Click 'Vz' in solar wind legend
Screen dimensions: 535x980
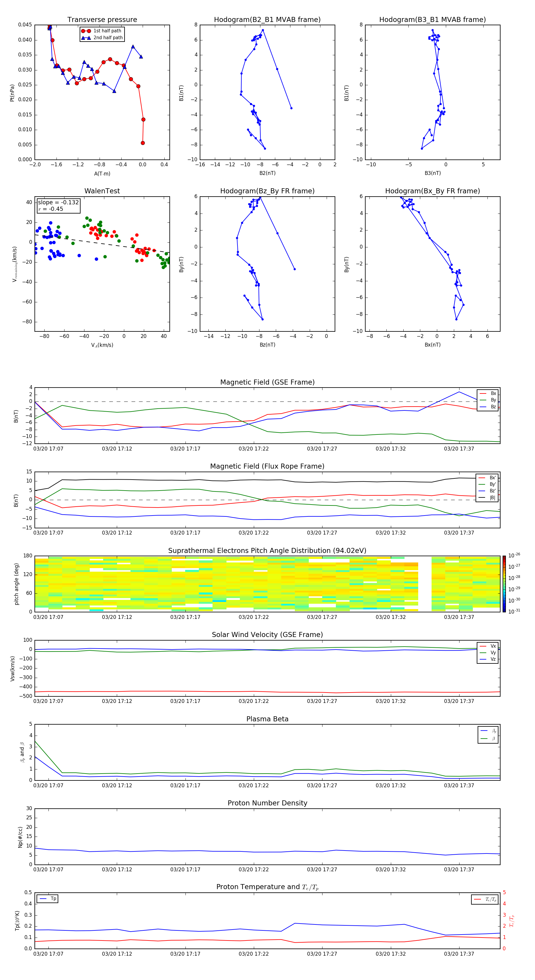[488, 659]
